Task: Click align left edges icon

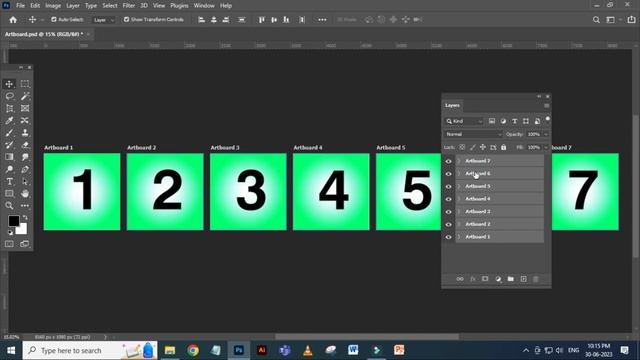Action: point(201,20)
